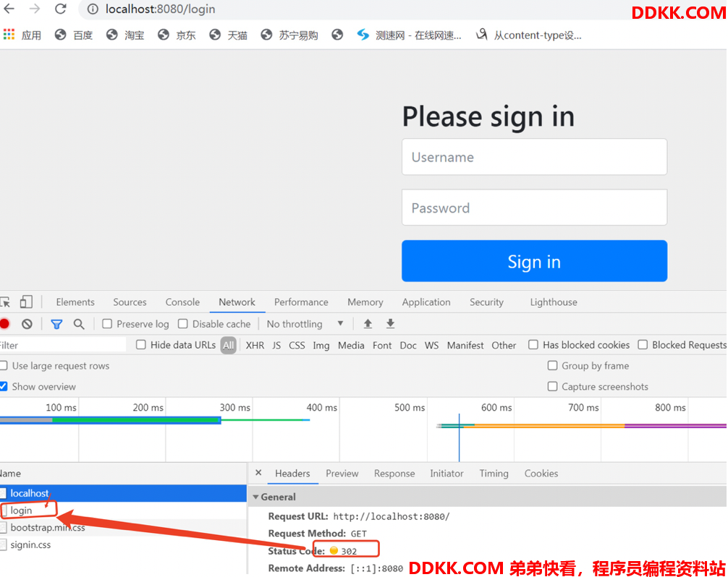Click the export HAR download icon
The width and height of the screenshot is (728, 577).
coord(391,324)
